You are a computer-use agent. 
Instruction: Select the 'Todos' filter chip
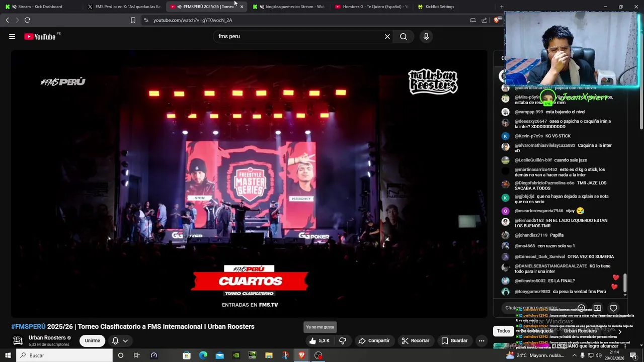504,331
